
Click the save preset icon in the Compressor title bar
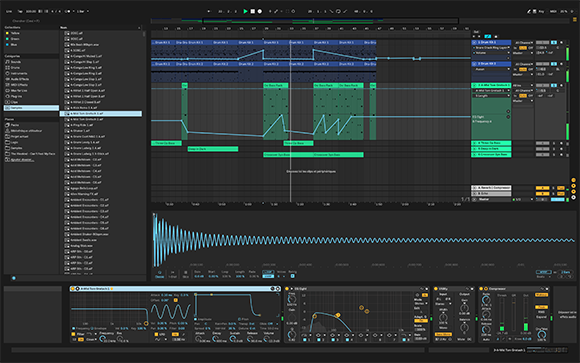[x=547, y=289]
